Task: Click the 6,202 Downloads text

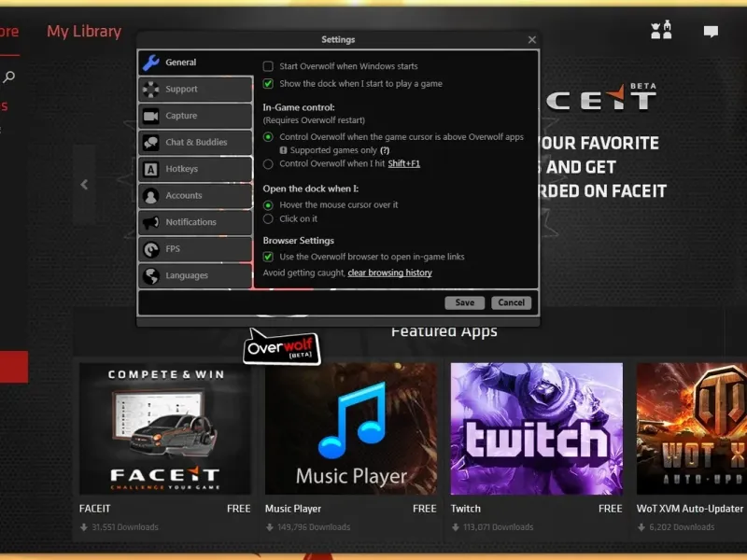Action: click(682, 527)
